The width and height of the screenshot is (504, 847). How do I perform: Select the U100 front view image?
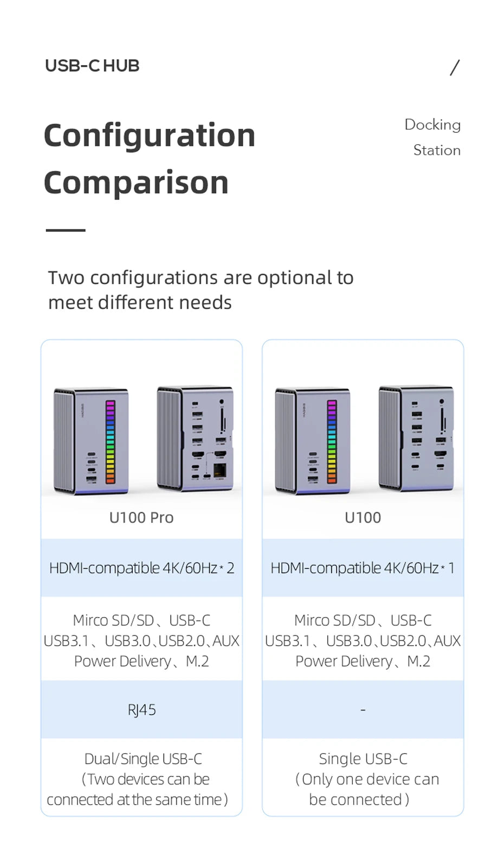312,440
